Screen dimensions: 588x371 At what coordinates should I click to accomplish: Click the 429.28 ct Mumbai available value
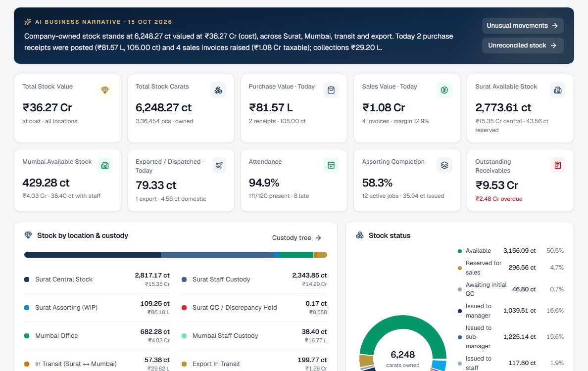coord(46,183)
